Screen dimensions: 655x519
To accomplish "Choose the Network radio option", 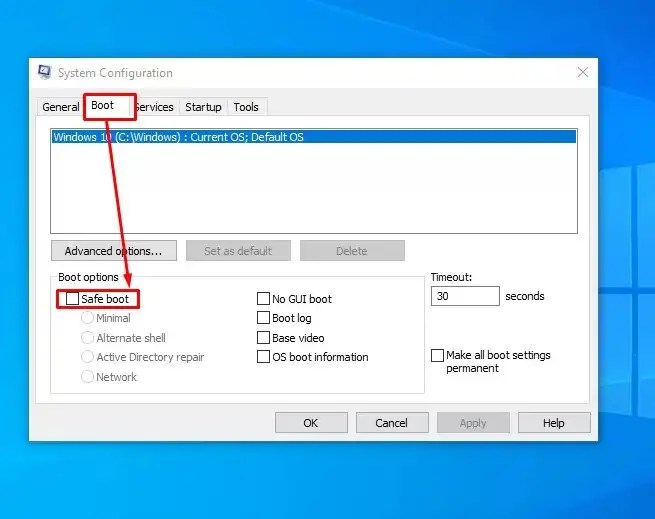I will 87,376.
